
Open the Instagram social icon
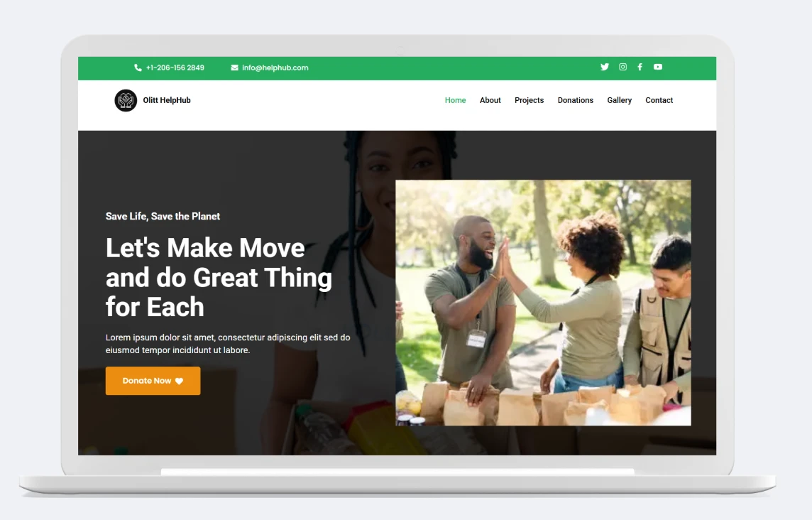[x=622, y=67]
